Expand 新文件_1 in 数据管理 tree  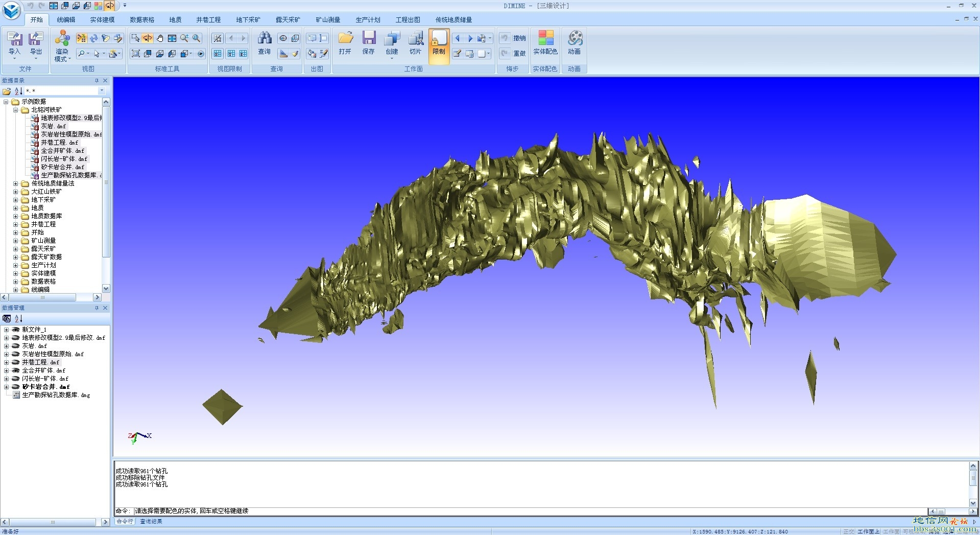point(6,330)
